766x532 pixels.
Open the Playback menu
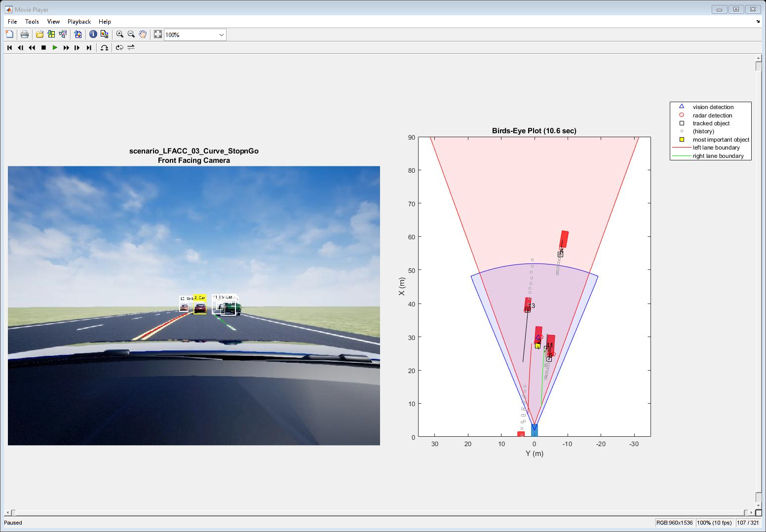(x=79, y=22)
